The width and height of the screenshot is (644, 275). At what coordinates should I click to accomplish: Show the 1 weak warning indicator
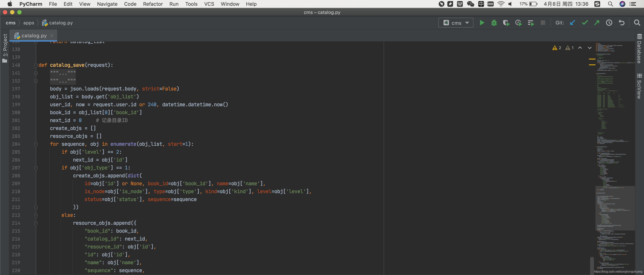(x=570, y=48)
